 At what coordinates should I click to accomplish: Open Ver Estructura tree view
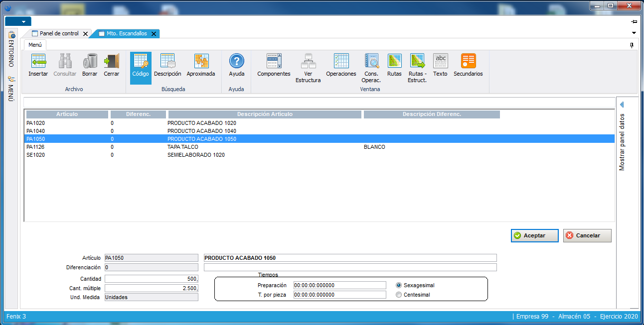pyautogui.click(x=308, y=62)
